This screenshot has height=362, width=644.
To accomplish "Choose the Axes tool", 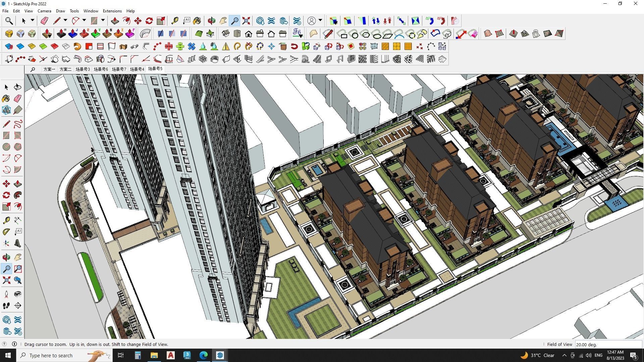I will 6,243.
